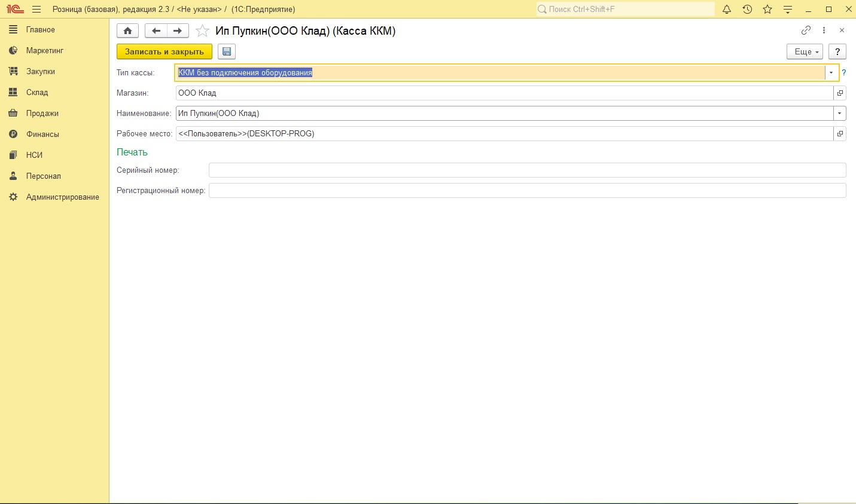Navigate forward with right arrow
Viewport: 856px width, 504px height.
pyautogui.click(x=178, y=31)
